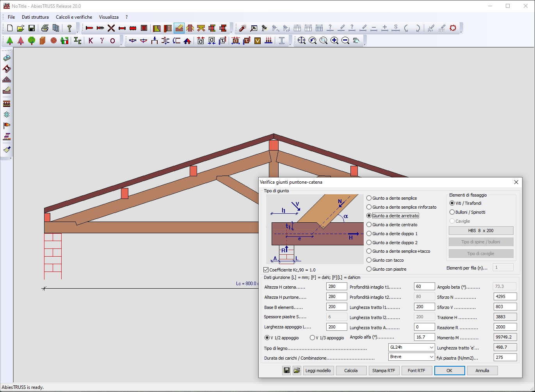Select 'Giunto con tacco' radio button
Image resolution: width=535 pixels, height=392 pixels.
click(385, 260)
